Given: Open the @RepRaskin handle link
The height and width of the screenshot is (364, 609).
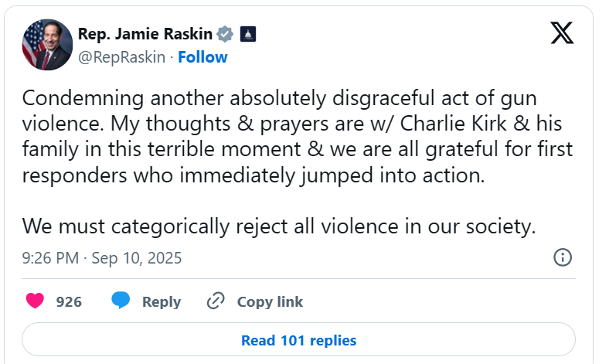Looking at the screenshot, I should [121, 57].
